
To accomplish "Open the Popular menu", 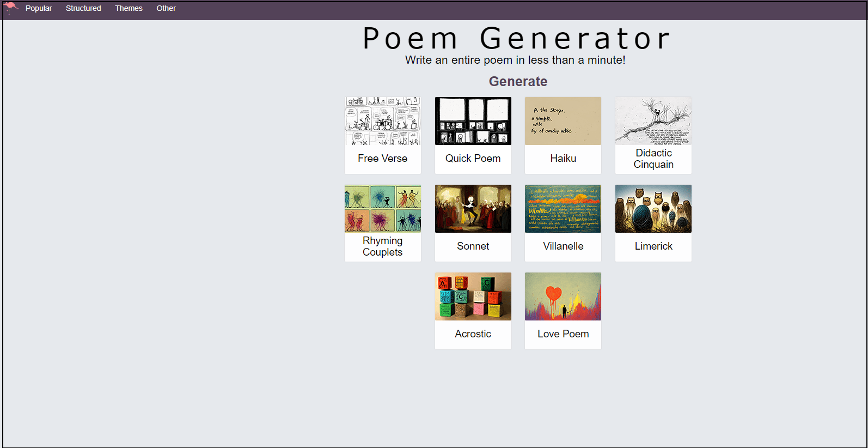I will (x=39, y=8).
